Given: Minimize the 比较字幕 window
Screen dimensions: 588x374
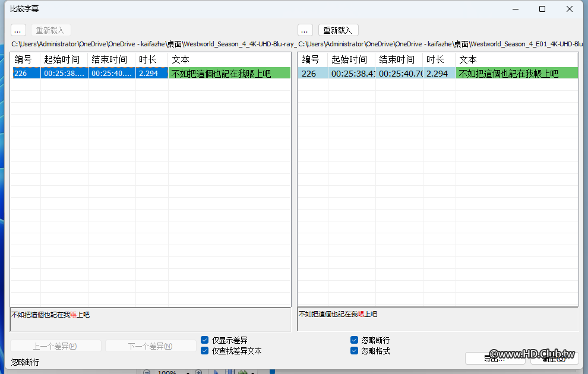Looking at the screenshot, I should 516,9.
